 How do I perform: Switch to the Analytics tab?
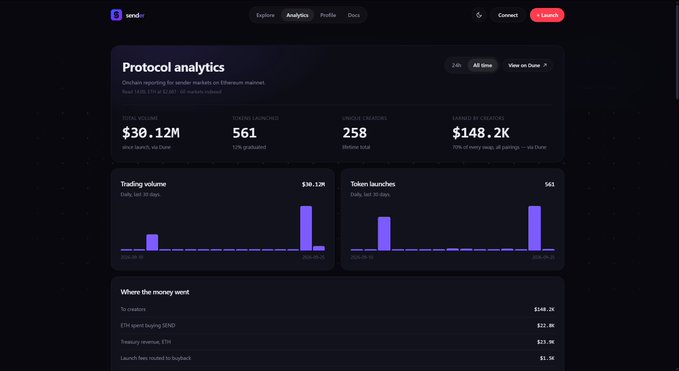[x=297, y=15]
